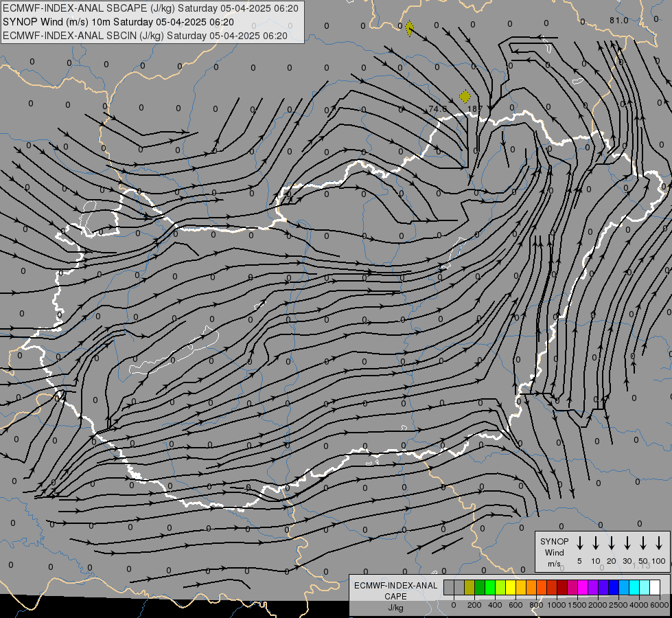This screenshot has width=672, height=618.
Task: Click the pure blue CAPE legend swatch
Action: 614,587
